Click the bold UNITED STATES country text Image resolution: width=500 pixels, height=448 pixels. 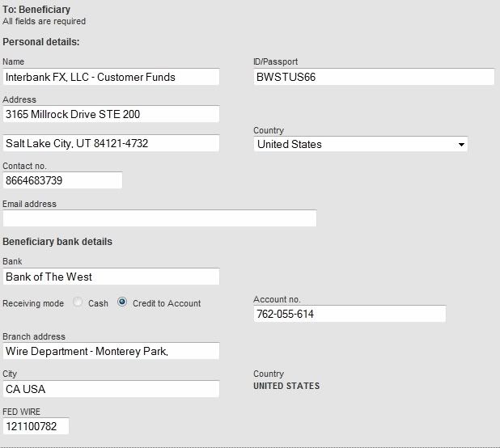tap(286, 387)
